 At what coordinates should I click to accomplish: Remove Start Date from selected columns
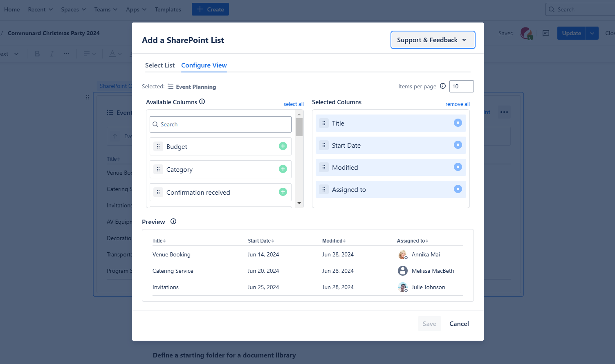point(458,145)
